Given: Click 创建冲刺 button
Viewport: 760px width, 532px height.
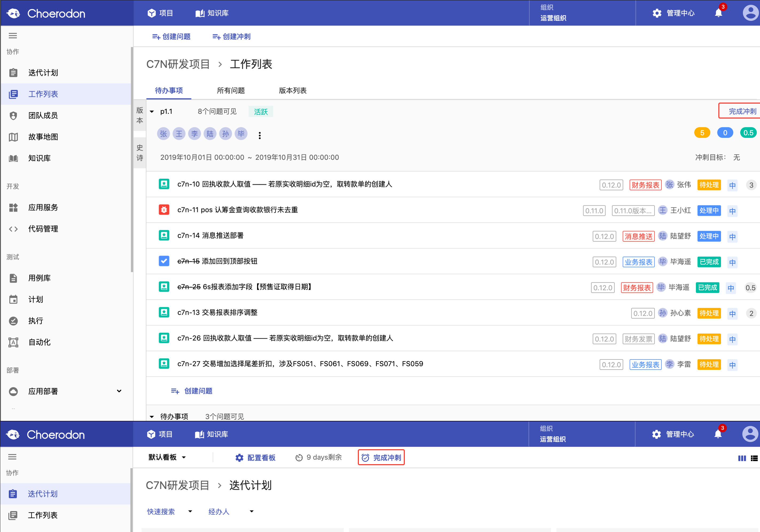Looking at the screenshot, I should [231, 36].
